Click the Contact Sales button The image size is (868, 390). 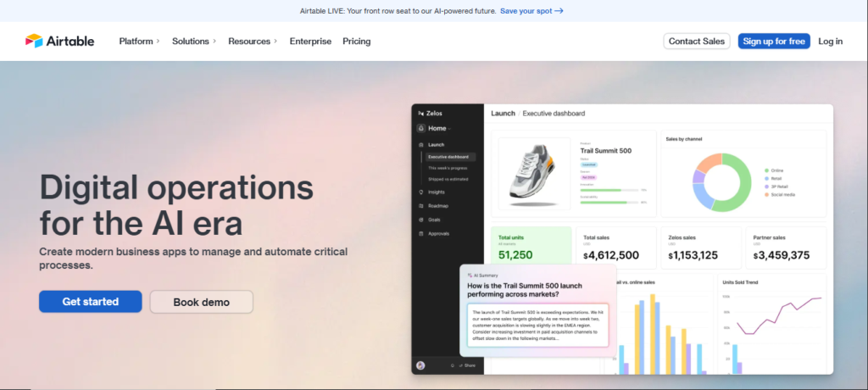(x=697, y=41)
